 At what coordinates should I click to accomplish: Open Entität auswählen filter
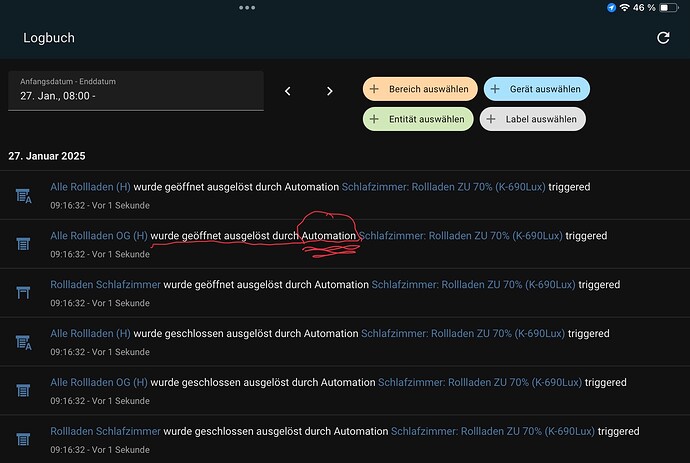(x=418, y=119)
